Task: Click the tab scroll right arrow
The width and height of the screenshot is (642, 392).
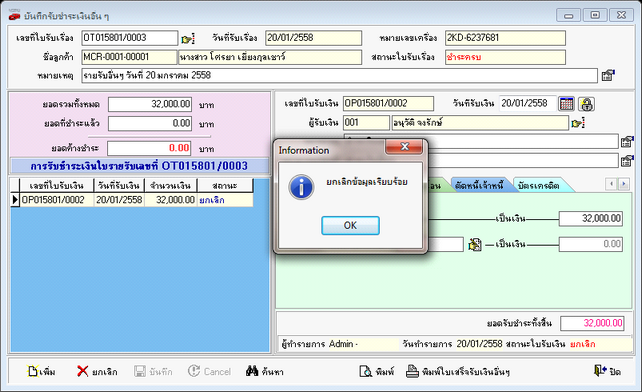Action: (x=624, y=184)
